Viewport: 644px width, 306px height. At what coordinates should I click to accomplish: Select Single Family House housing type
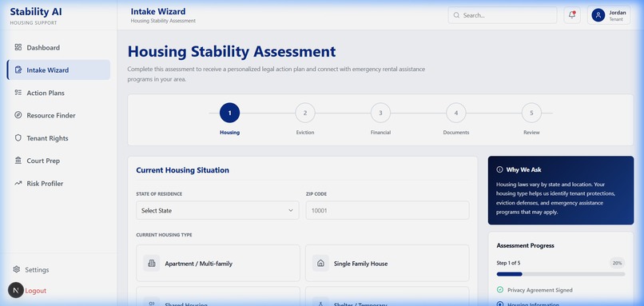tap(387, 264)
